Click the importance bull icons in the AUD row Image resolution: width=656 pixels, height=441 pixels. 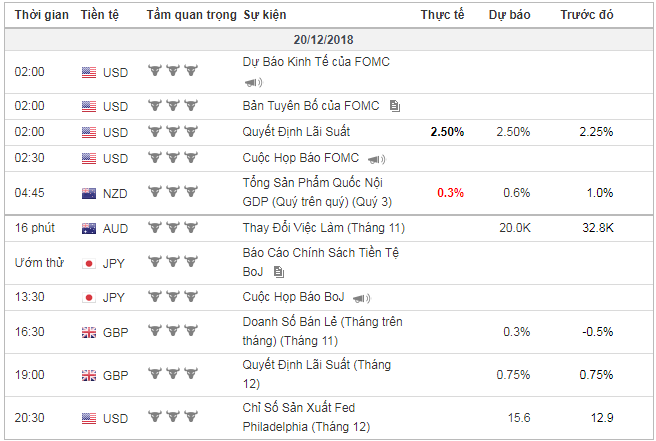(x=172, y=228)
